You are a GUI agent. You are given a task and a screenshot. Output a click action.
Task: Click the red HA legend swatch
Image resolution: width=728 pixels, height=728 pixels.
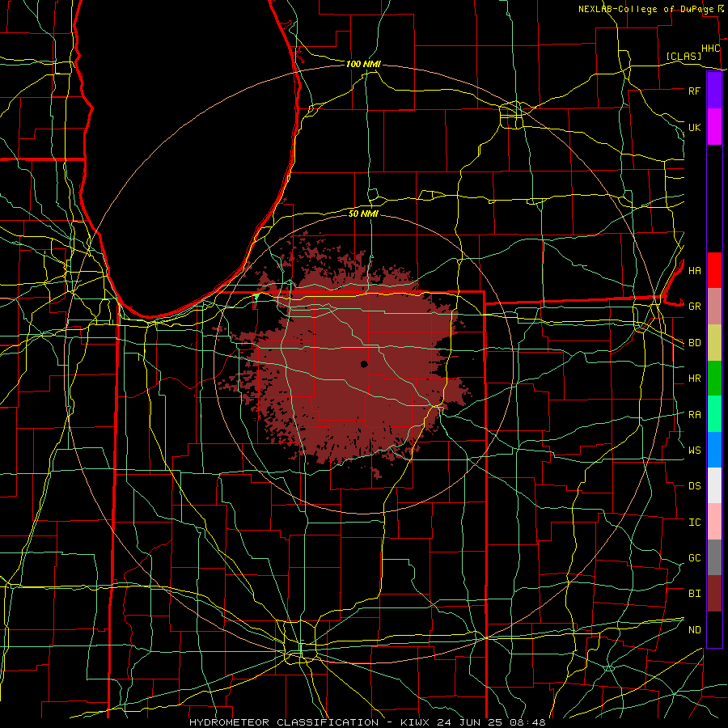point(714,270)
